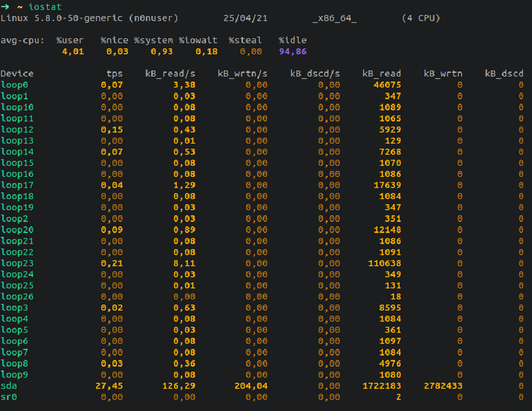The height and width of the screenshot is (411, 532).
Task: Select the (4 CPU) text
Action: 421,18
